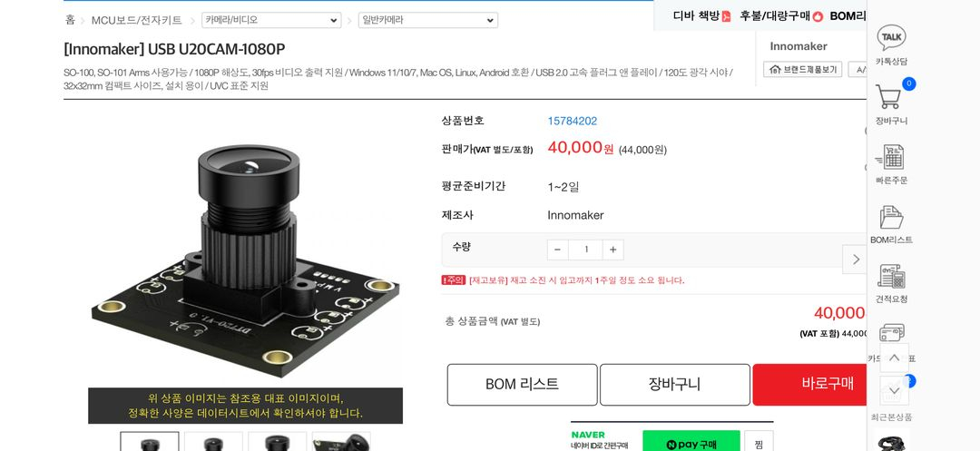This screenshot has width=980, height=451.
Task: Increase quantity with the plus button
Action: pyautogui.click(x=613, y=250)
